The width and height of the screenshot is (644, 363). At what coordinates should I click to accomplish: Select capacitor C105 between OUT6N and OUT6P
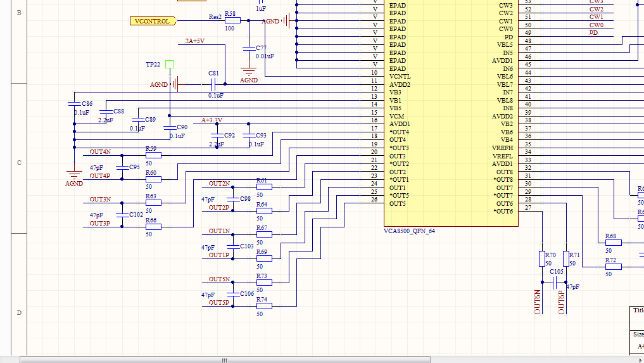(x=555, y=283)
